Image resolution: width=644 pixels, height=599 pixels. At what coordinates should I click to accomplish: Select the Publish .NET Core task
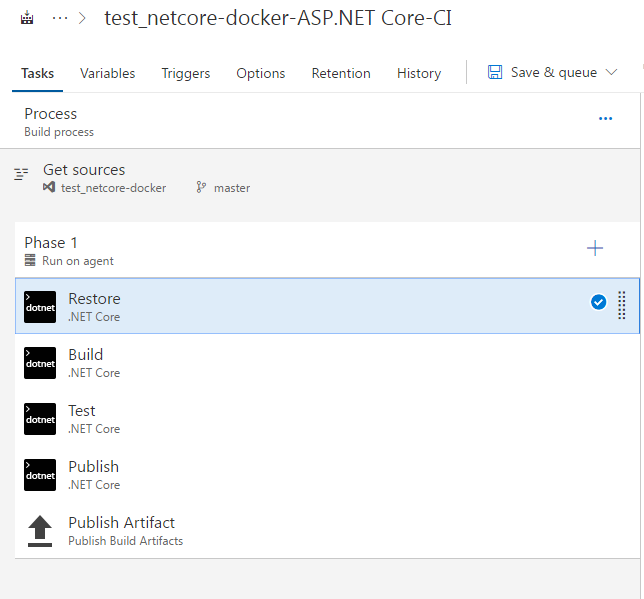coord(327,475)
